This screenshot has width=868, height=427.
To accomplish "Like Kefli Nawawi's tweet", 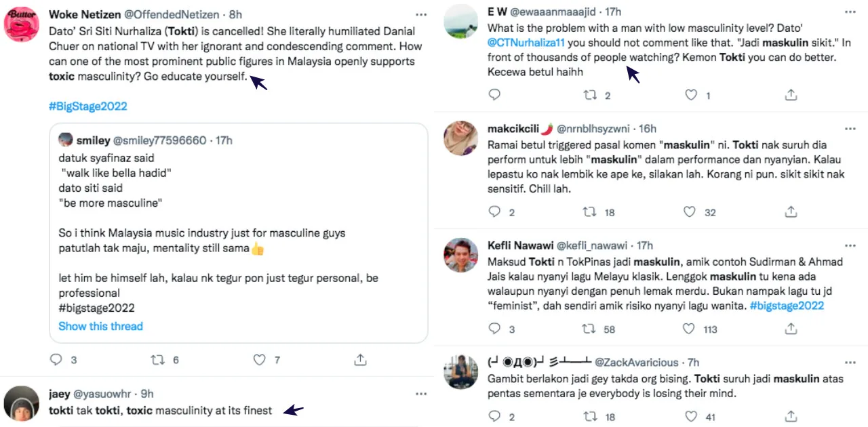I will point(690,329).
